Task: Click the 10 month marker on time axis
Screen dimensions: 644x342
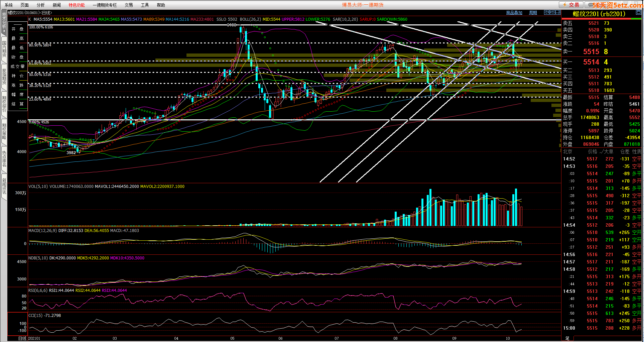Action: click(508, 338)
